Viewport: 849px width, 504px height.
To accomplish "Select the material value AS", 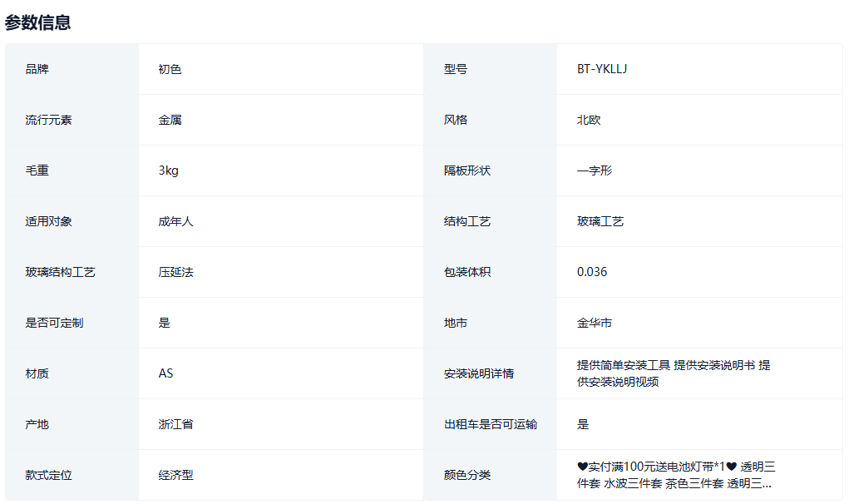I will 165,373.
